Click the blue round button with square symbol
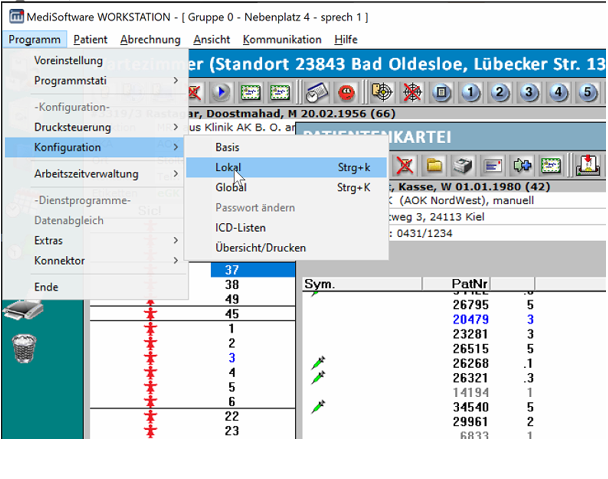The width and height of the screenshot is (608, 479). 441,93
